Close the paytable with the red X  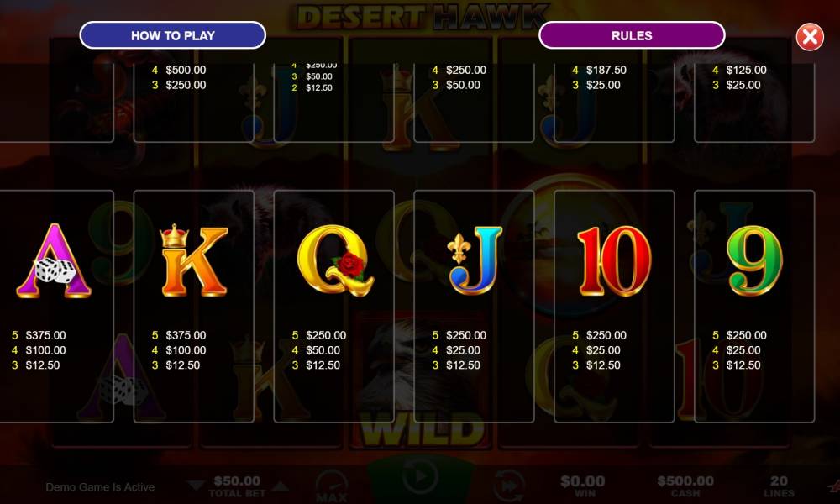click(810, 37)
